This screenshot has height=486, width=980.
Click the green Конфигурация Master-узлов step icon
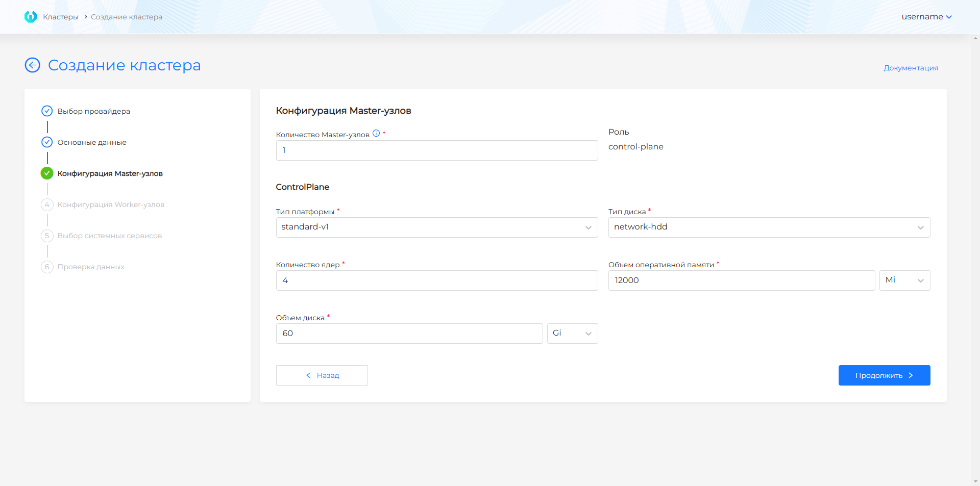click(47, 173)
